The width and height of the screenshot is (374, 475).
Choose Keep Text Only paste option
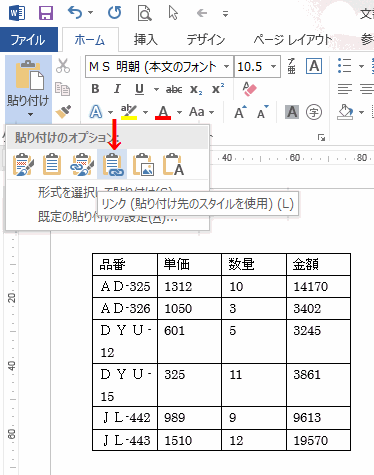click(173, 164)
